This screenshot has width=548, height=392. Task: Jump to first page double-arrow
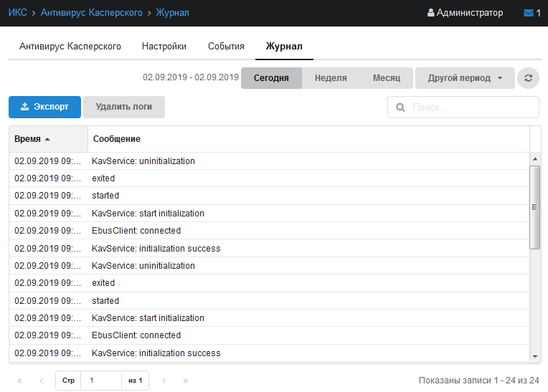click(x=19, y=381)
